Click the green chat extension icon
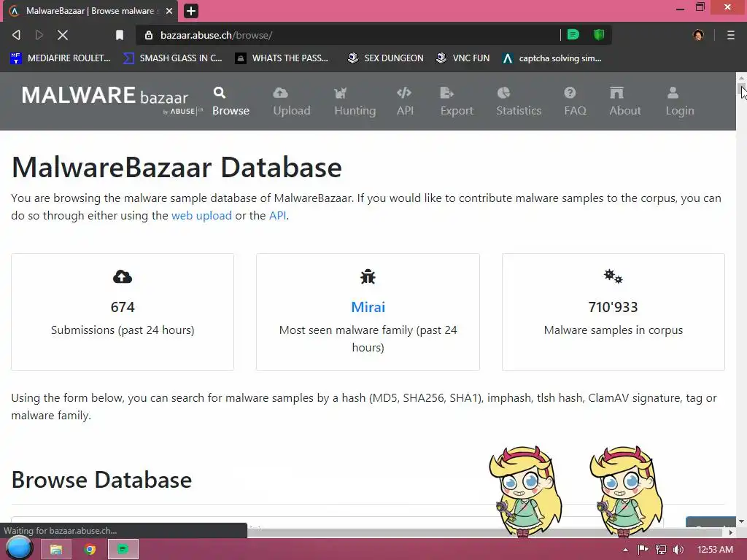This screenshot has height=560, width=747. [x=573, y=35]
